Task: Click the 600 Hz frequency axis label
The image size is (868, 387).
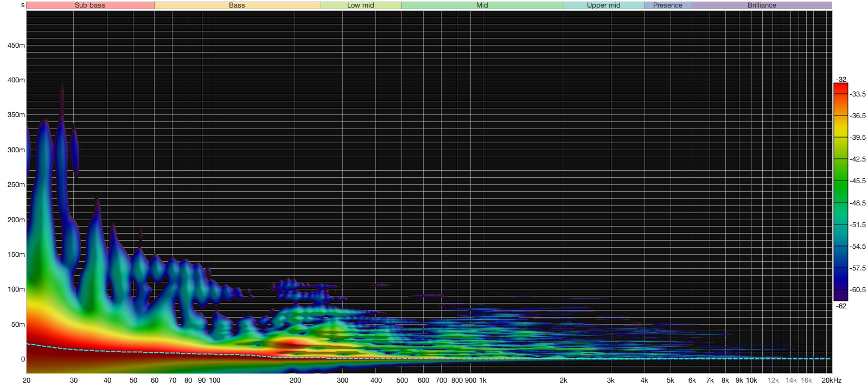Action: tap(423, 380)
